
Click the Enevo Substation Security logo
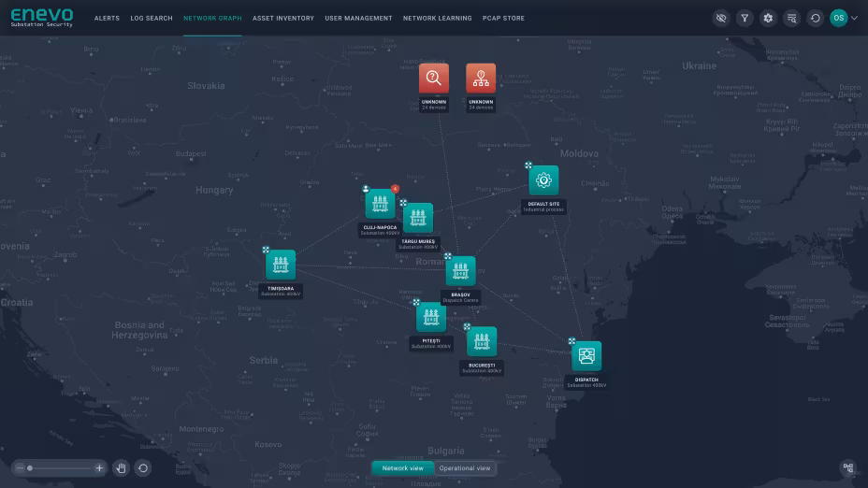click(42, 18)
